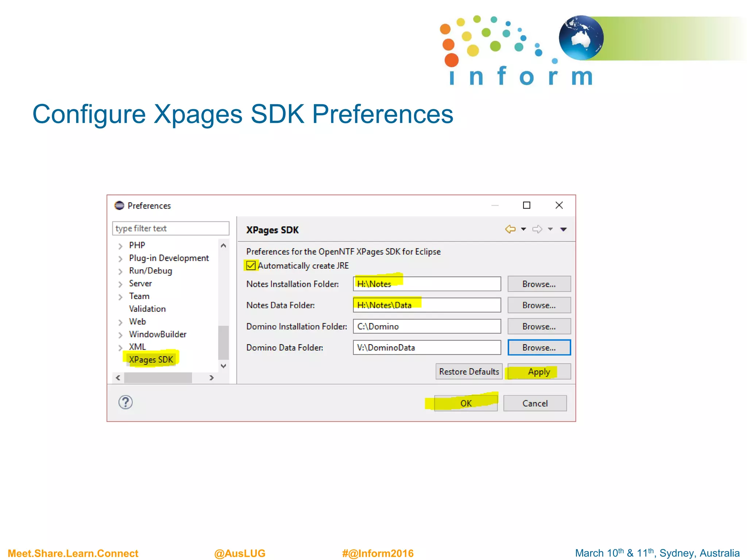This screenshot has height=560, width=747.
Task: Click the forward navigation arrow icon
Action: (x=537, y=229)
